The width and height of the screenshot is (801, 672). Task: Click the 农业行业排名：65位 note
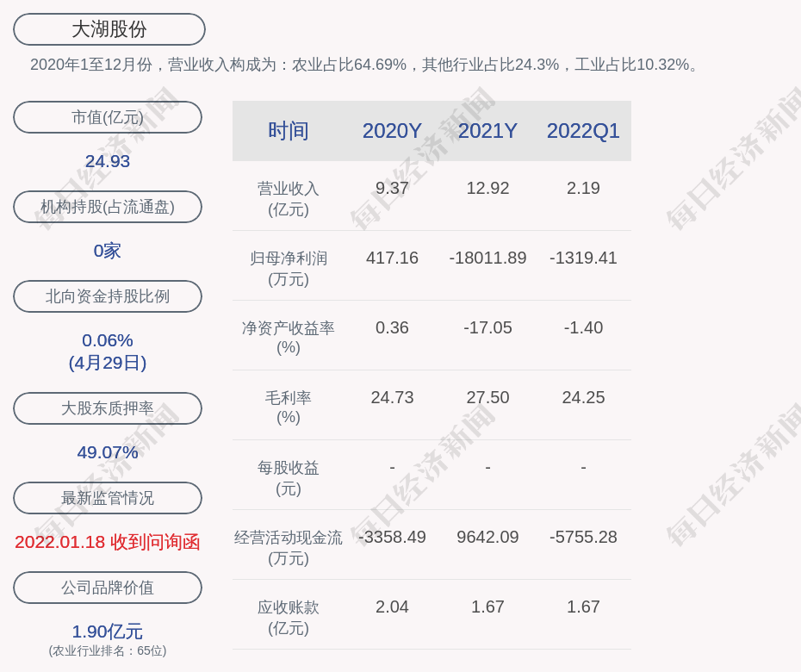click(x=108, y=651)
